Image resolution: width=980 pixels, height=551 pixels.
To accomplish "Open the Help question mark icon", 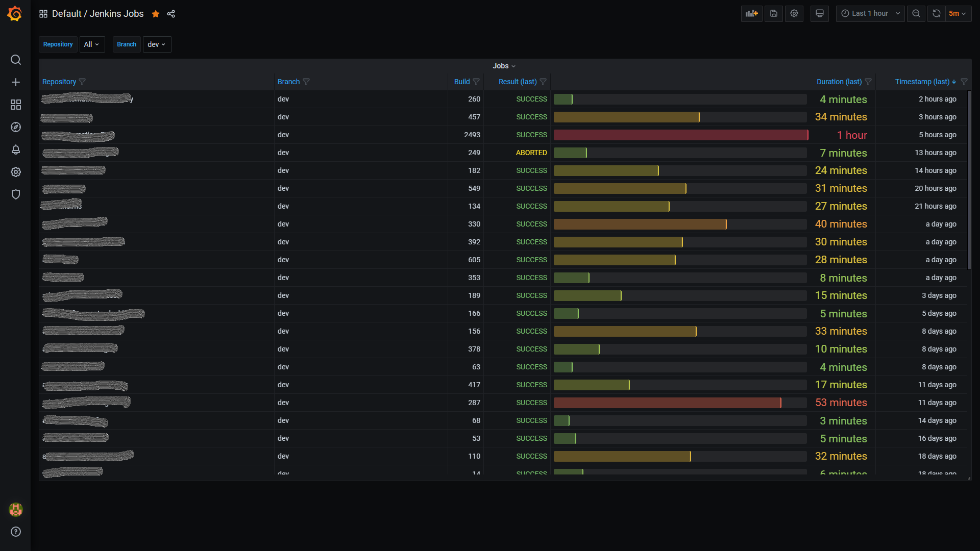I will [16, 532].
